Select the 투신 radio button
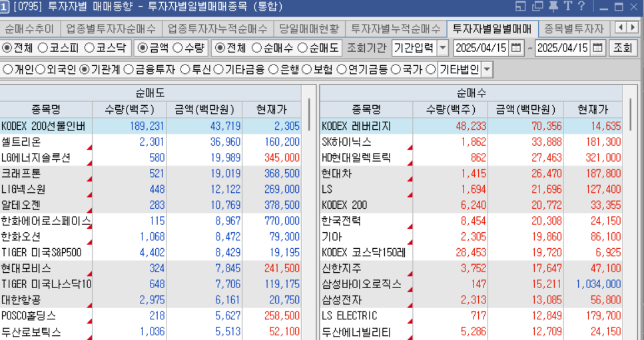Viewport: 644px width, 340px height. click(185, 70)
